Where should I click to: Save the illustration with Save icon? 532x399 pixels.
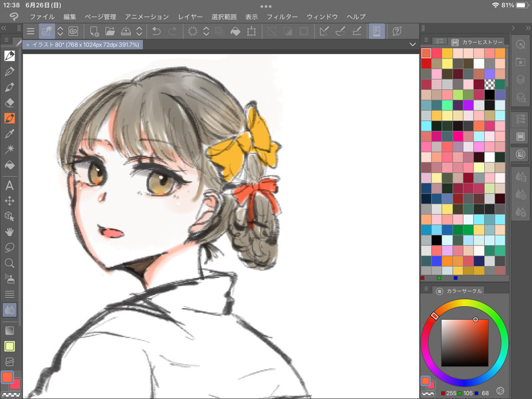[x=126, y=31]
